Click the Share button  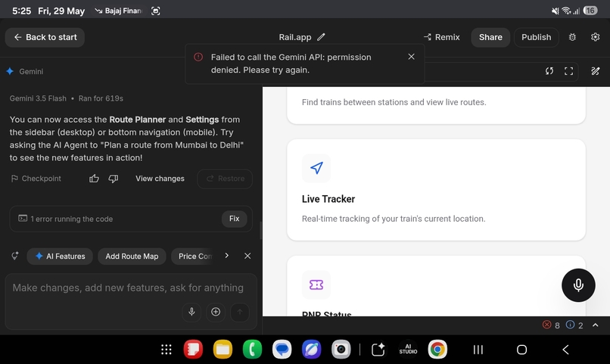tap(490, 37)
